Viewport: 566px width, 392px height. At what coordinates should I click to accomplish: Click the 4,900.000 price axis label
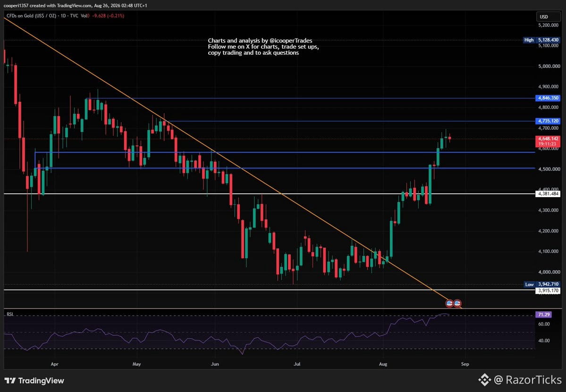[549, 87]
